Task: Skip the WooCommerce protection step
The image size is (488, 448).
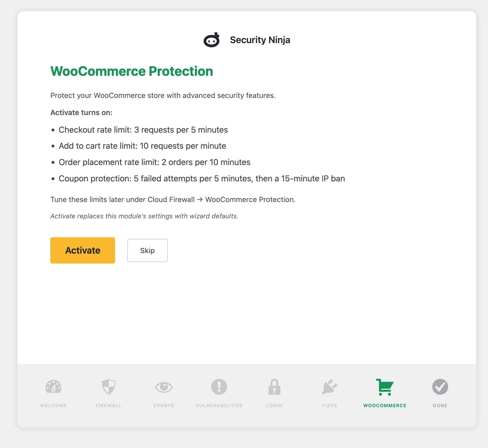Action: tap(148, 250)
